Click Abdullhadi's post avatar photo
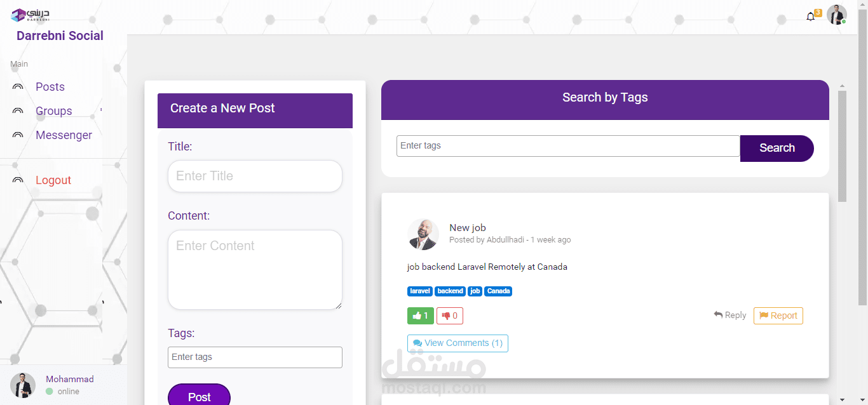This screenshot has width=868, height=405. tap(423, 234)
